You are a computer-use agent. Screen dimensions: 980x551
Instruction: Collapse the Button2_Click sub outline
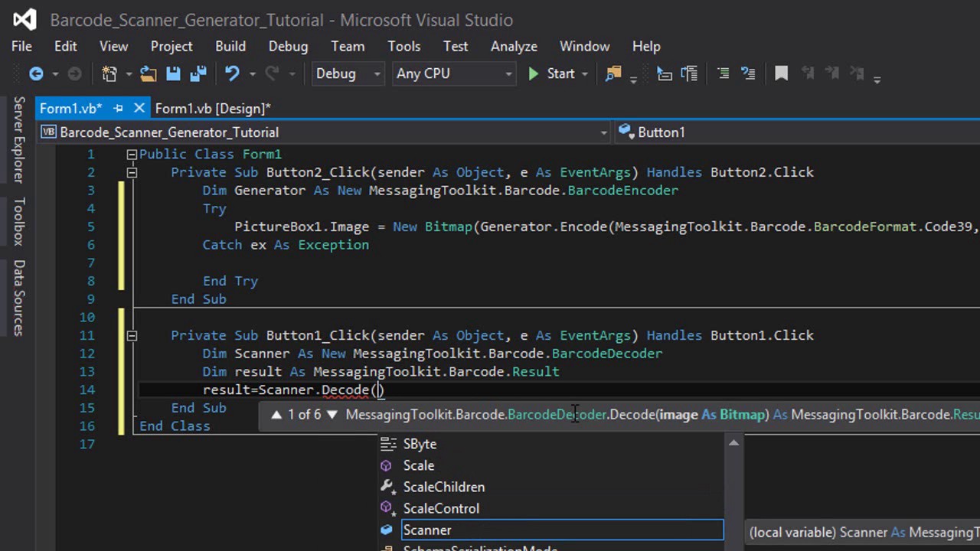[x=132, y=172]
